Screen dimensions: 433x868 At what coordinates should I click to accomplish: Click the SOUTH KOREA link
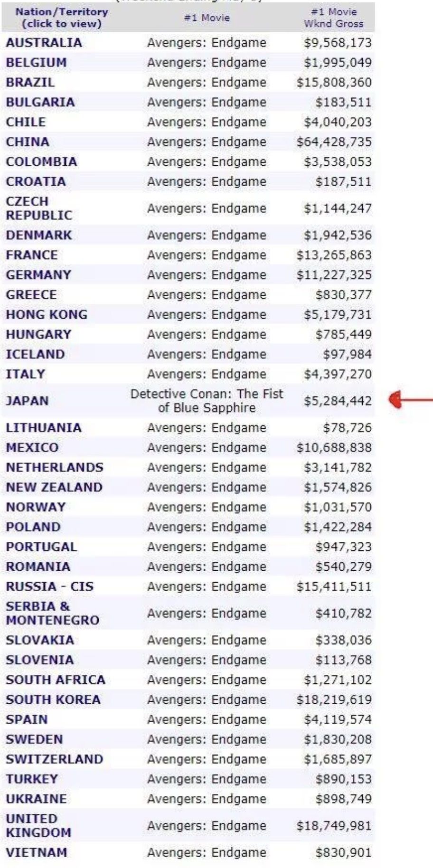click(x=53, y=699)
